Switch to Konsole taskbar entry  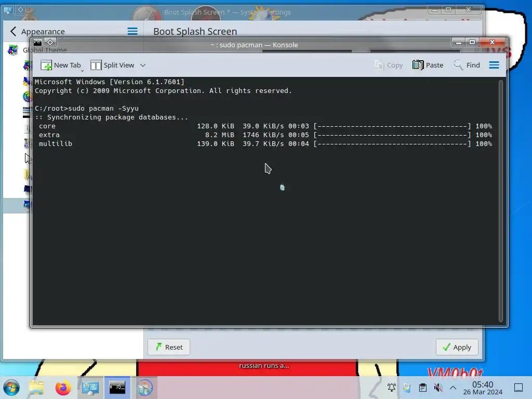(117, 388)
